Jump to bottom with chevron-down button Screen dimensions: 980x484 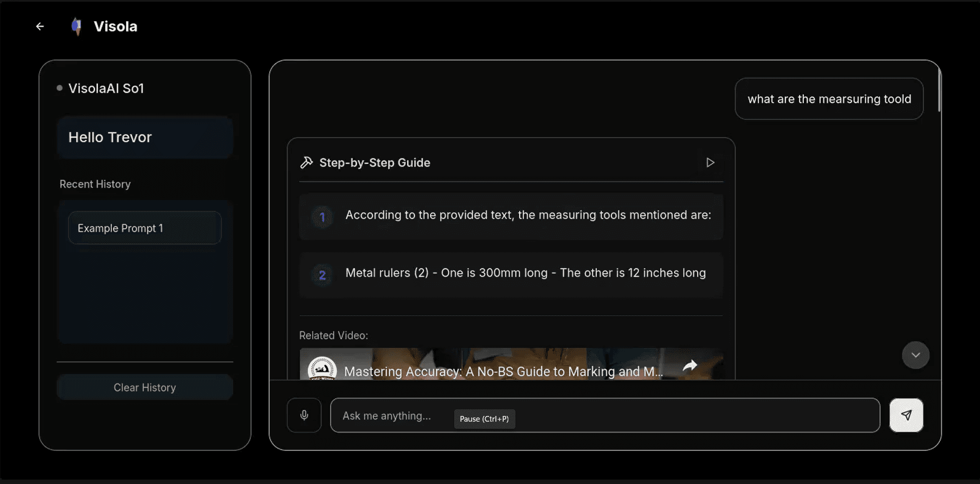[x=916, y=355]
